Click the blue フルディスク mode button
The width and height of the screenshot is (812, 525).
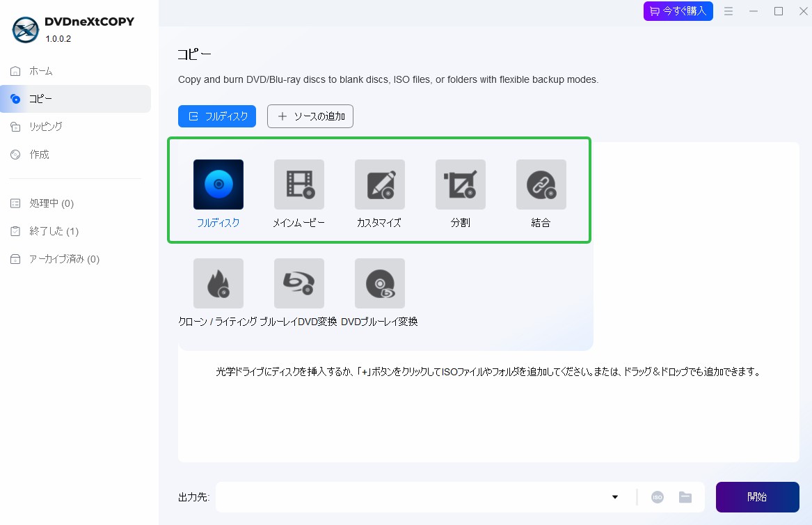tap(217, 116)
